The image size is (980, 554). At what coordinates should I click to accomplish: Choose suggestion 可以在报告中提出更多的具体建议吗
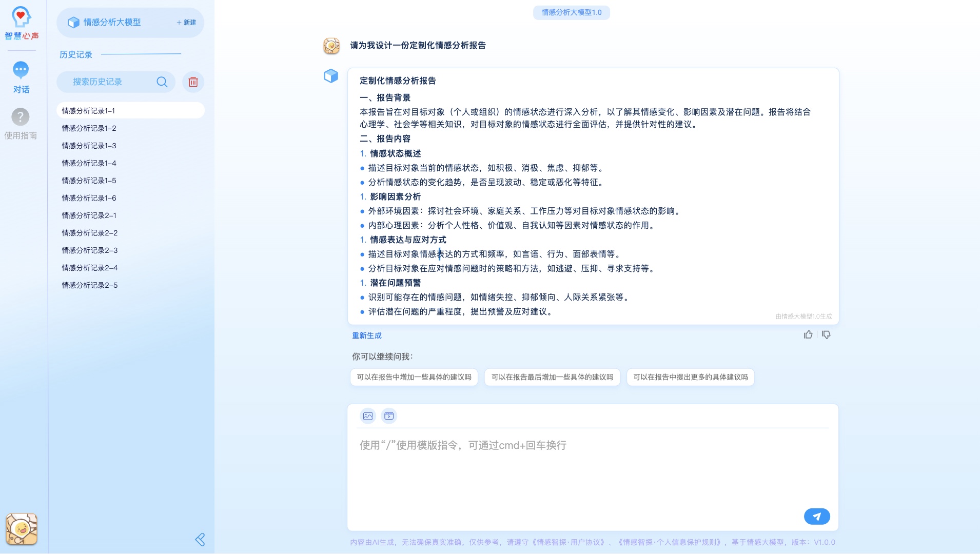pos(691,377)
